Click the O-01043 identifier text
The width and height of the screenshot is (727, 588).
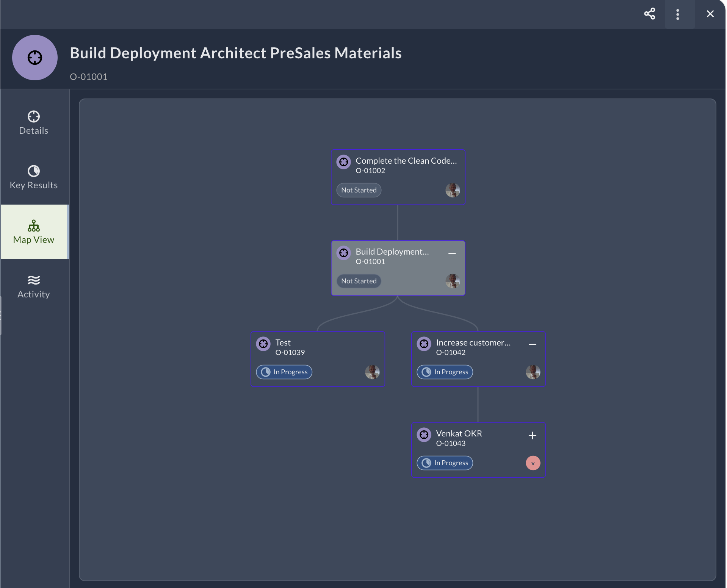click(451, 443)
